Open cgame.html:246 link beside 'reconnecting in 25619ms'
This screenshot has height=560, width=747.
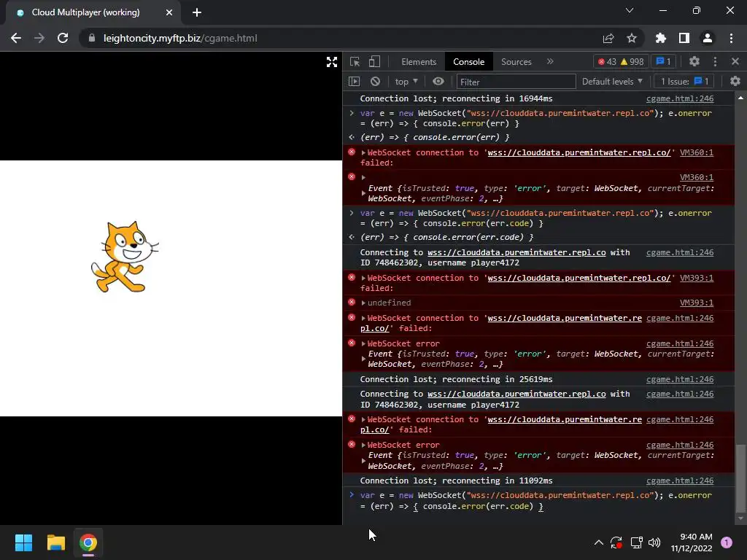coord(680,379)
